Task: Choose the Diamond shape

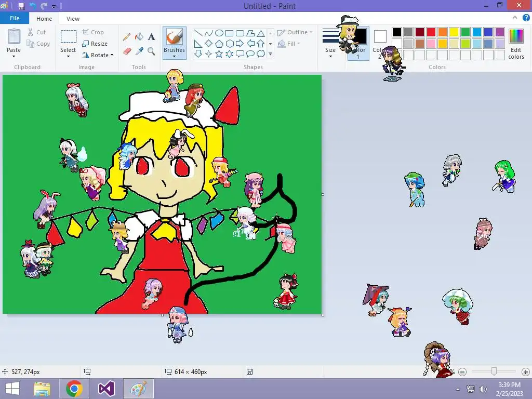Action: pyautogui.click(x=209, y=44)
